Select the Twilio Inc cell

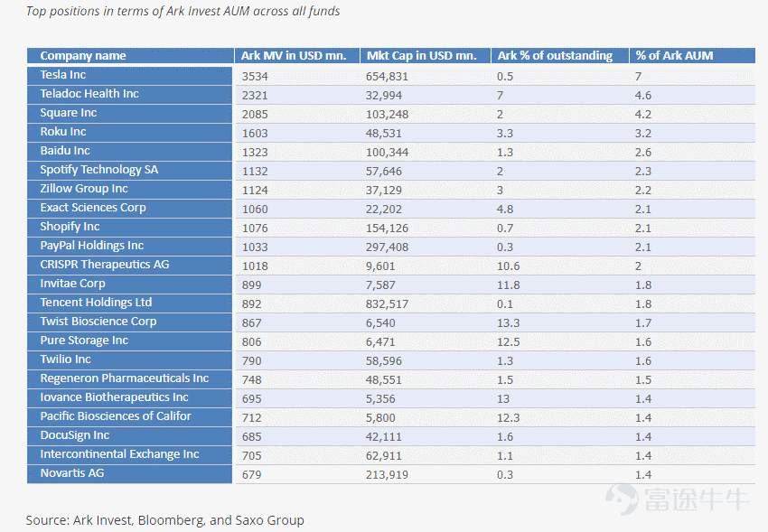(x=129, y=359)
